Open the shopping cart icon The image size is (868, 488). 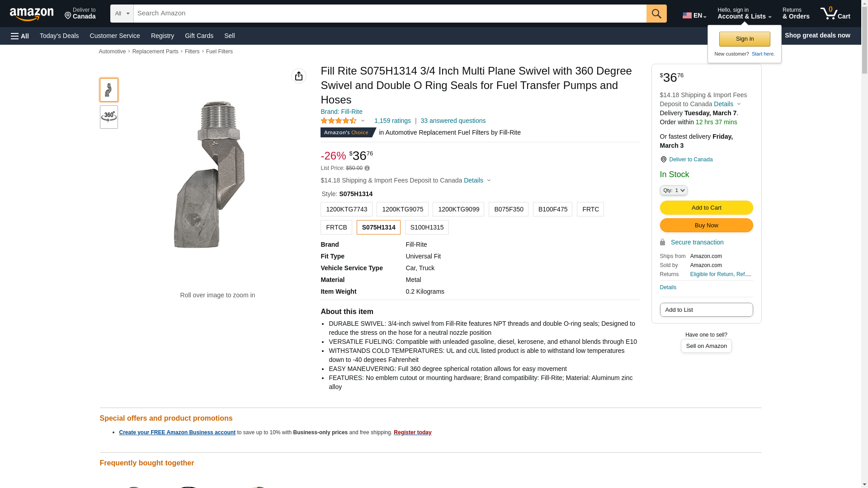(835, 14)
